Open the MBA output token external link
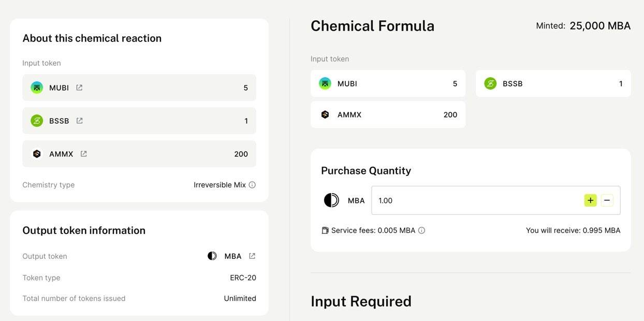This screenshot has height=321, width=644. tap(252, 256)
